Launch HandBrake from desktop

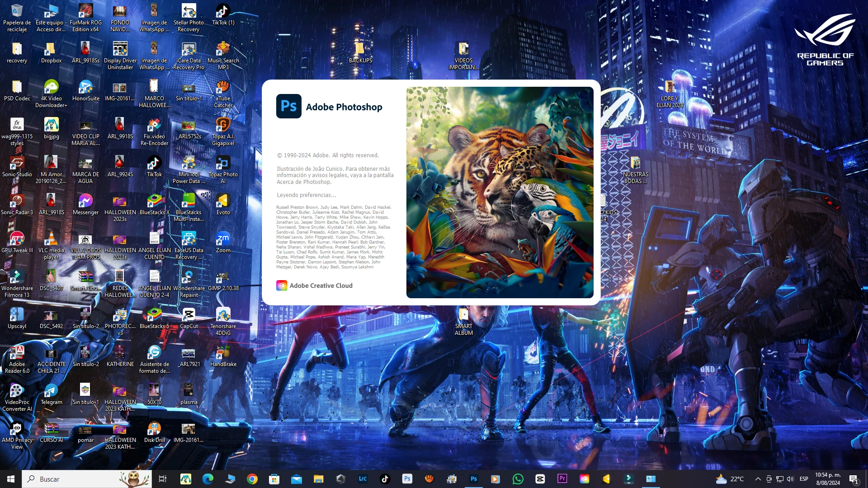pyautogui.click(x=223, y=352)
